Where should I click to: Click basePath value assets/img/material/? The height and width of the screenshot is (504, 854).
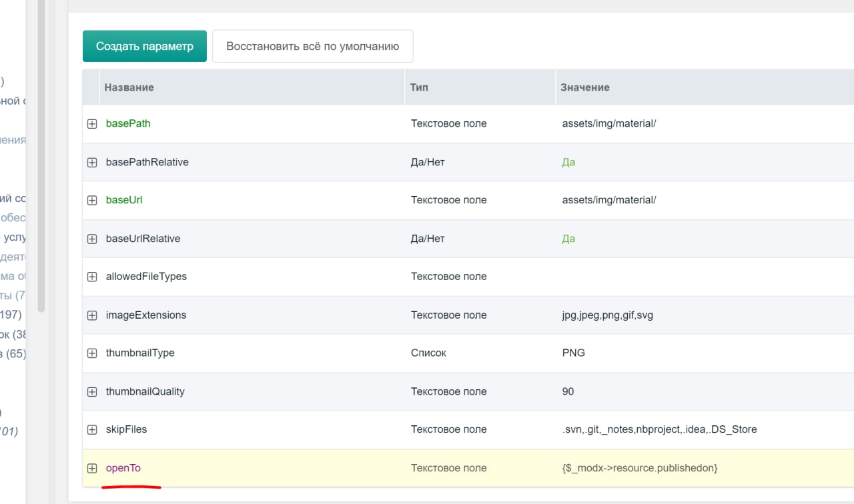pyautogui.click(x=609, y=123)
